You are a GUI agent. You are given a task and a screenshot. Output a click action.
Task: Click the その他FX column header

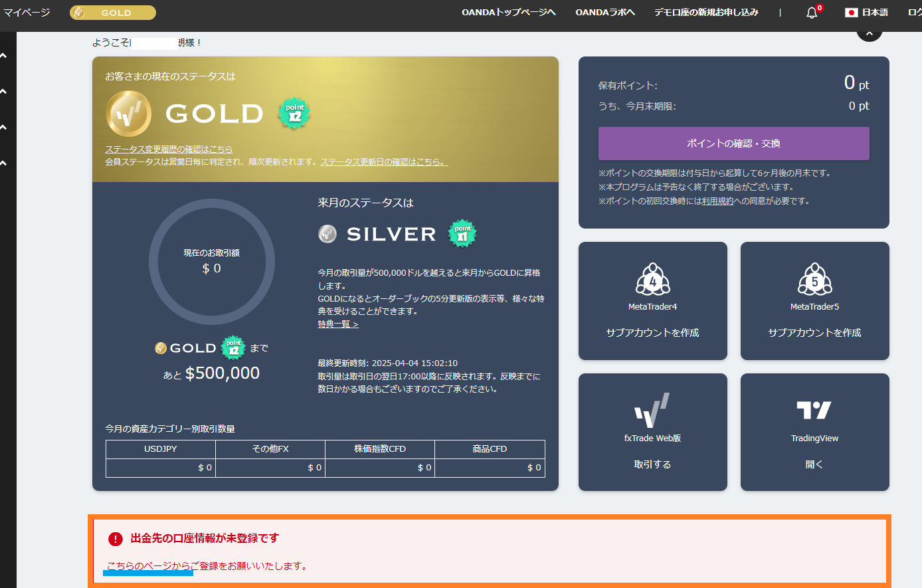[x=270, y=449]
